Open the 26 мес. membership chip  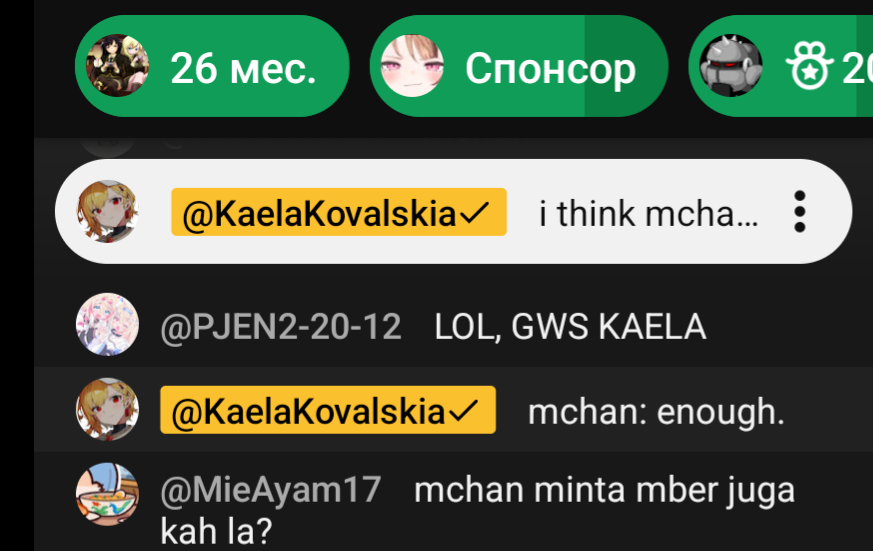pos(212,66)
